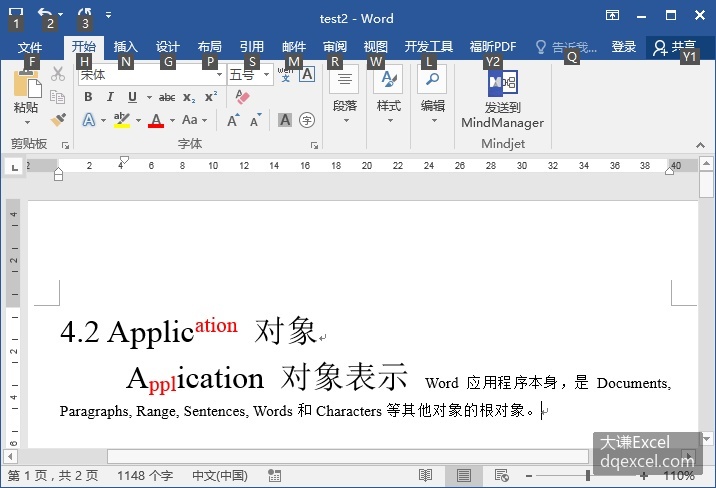The width and height of the screenshot is (716, 488).
Task: Switch to Web Layout view icon
Action: click(502, 476)
